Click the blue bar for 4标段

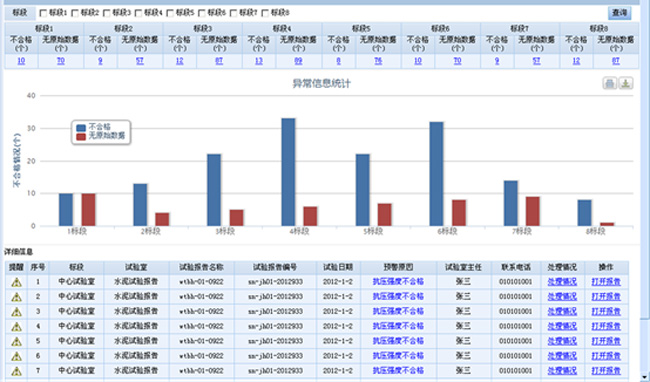click(x=289, y=172)
